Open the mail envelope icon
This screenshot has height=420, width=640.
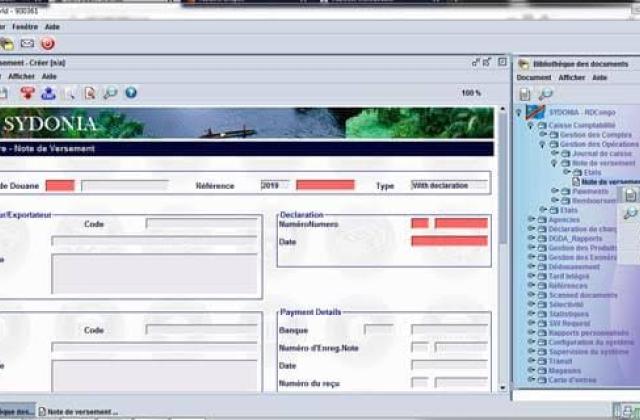click(27, 43)
